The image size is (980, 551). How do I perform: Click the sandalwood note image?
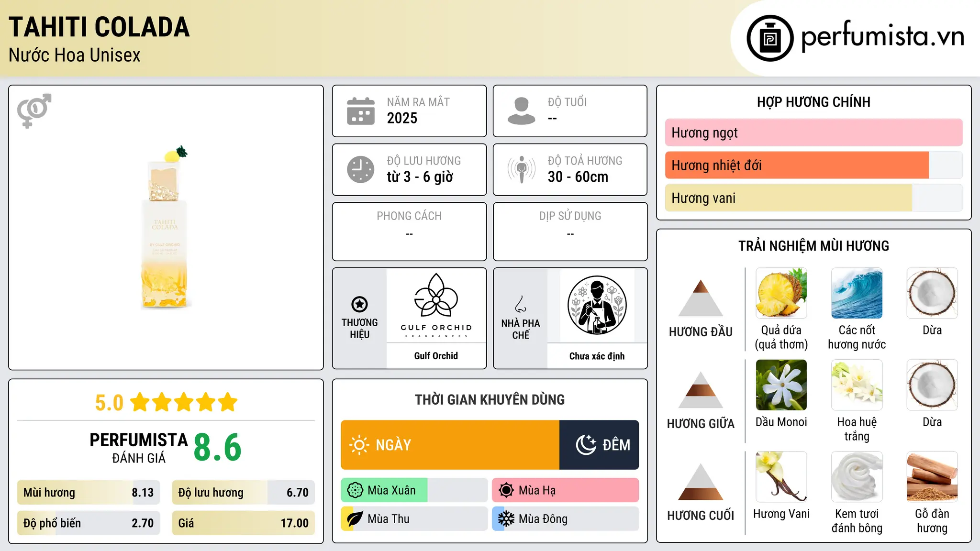point(932,477)
